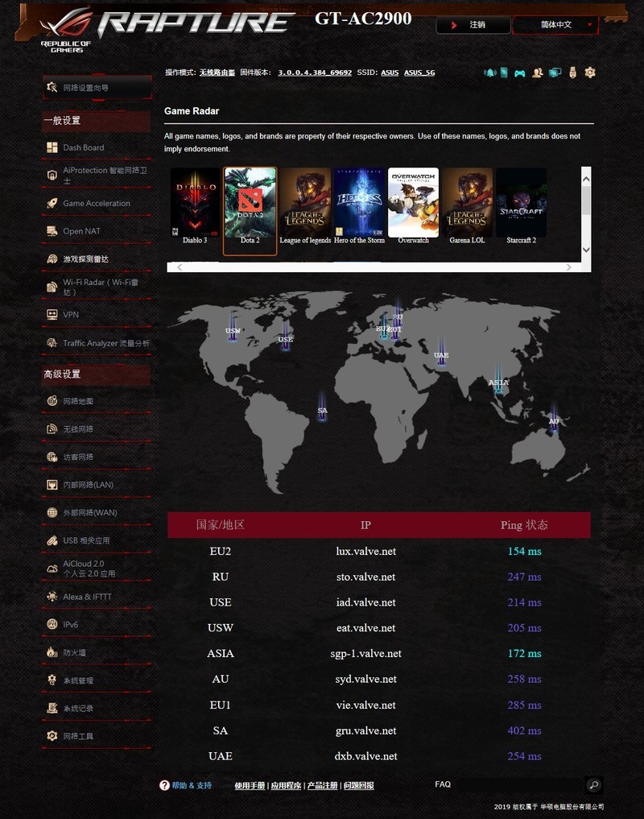Click the gear status icon
Viewport: 644px width, 819px height.
(x=590, y=72)
